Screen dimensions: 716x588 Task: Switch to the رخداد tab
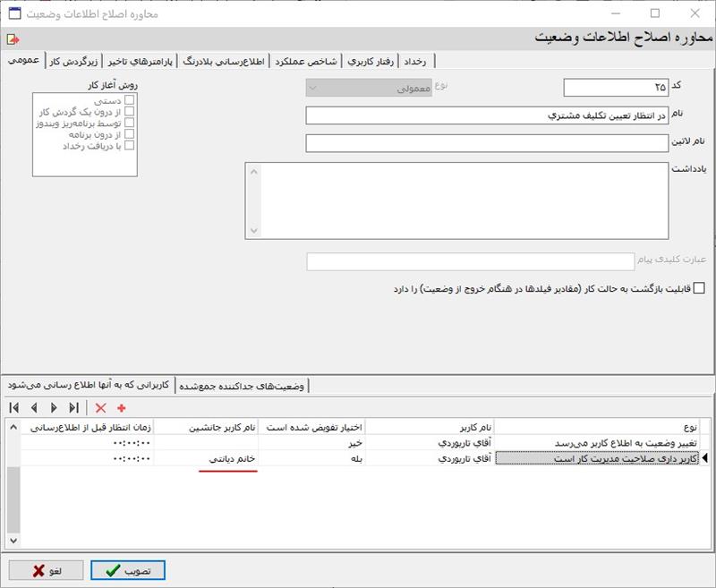pos(418,61)
